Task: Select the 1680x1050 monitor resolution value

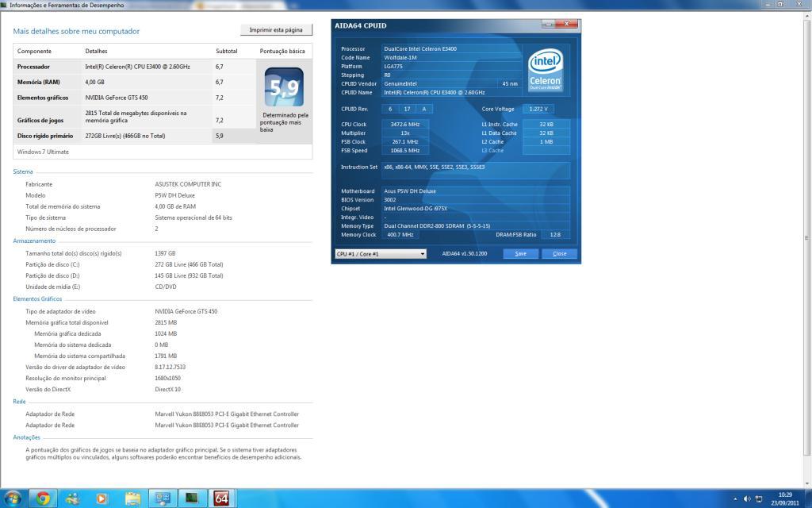Action: tap(168, 379)
